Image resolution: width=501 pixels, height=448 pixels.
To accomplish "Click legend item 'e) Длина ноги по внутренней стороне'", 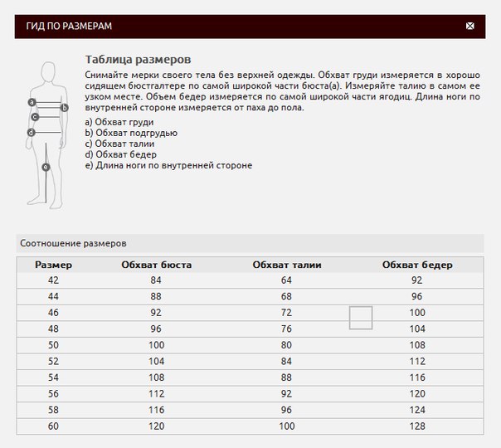I will [168, 165].
